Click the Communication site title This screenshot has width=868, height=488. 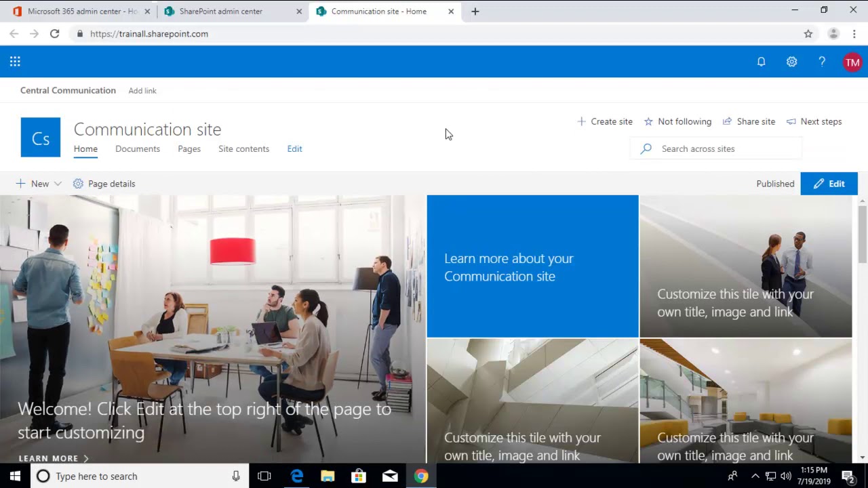coord(147,129)
